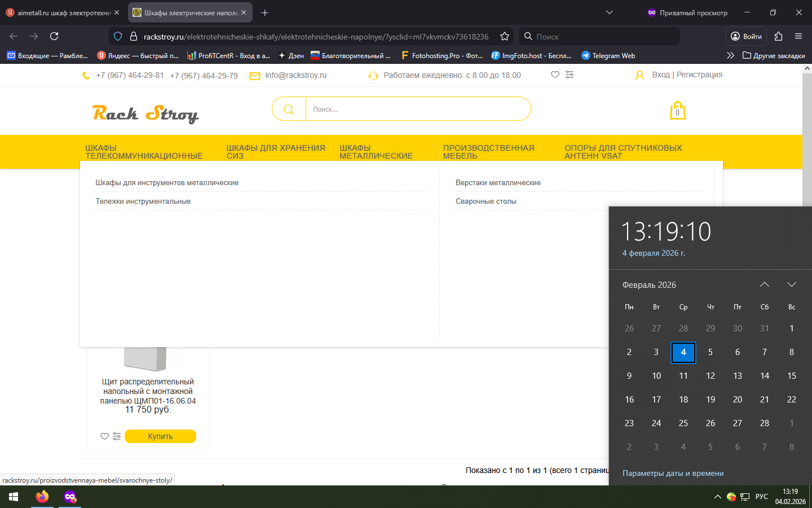This screenshot has height=508, width=812.
Task: Bookmark this page with the star icon
Action: [x=505, y=36]
